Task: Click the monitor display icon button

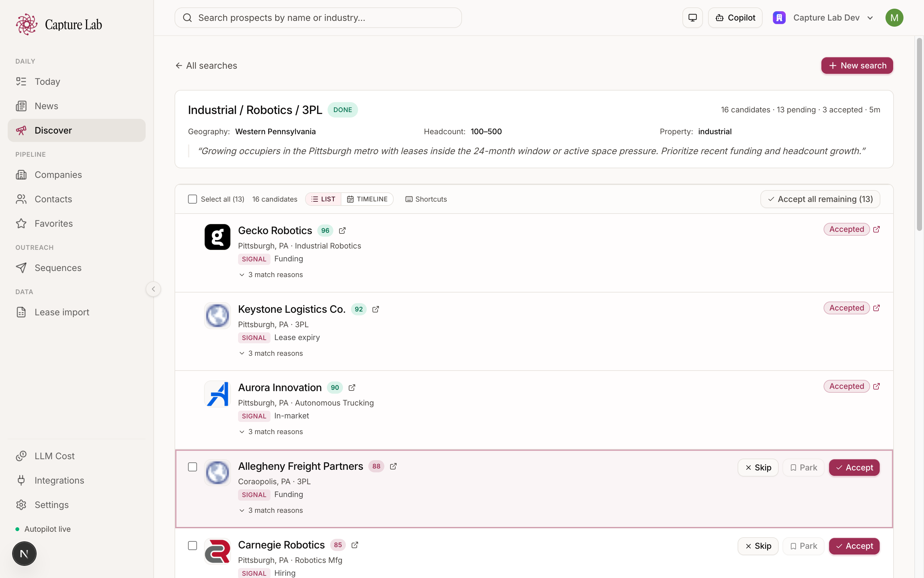Action: [692, 18]
